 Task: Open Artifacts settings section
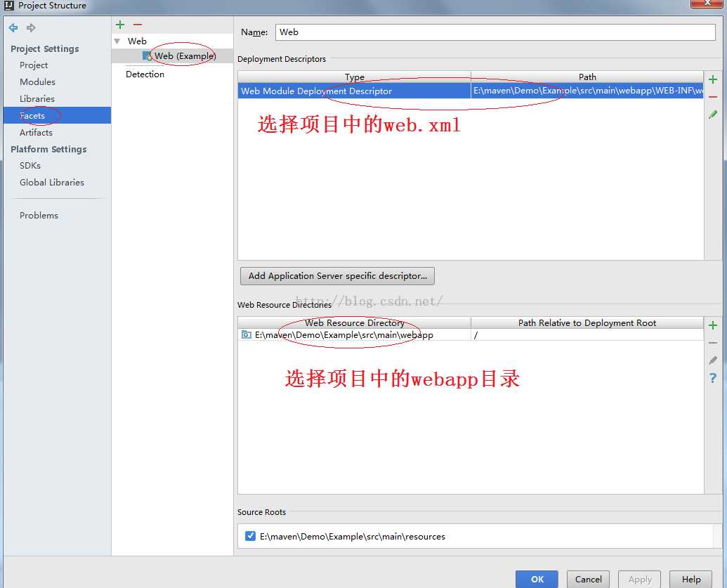click(36, 132)
